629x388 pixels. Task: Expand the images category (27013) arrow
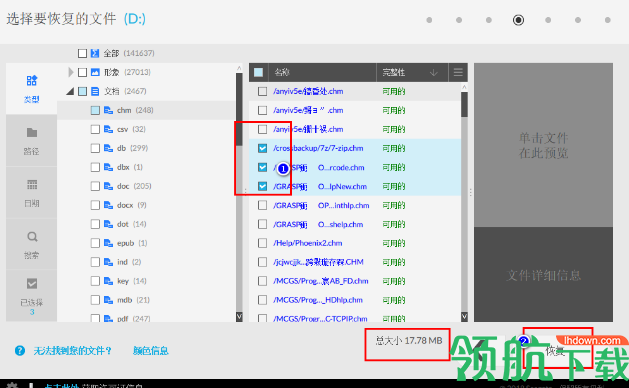[x=71, y=72]
